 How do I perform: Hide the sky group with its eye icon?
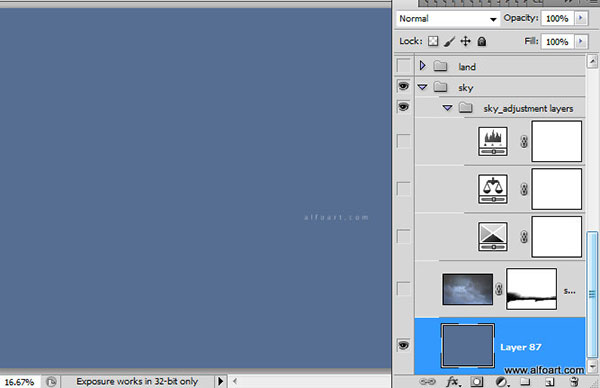(403, 86)
